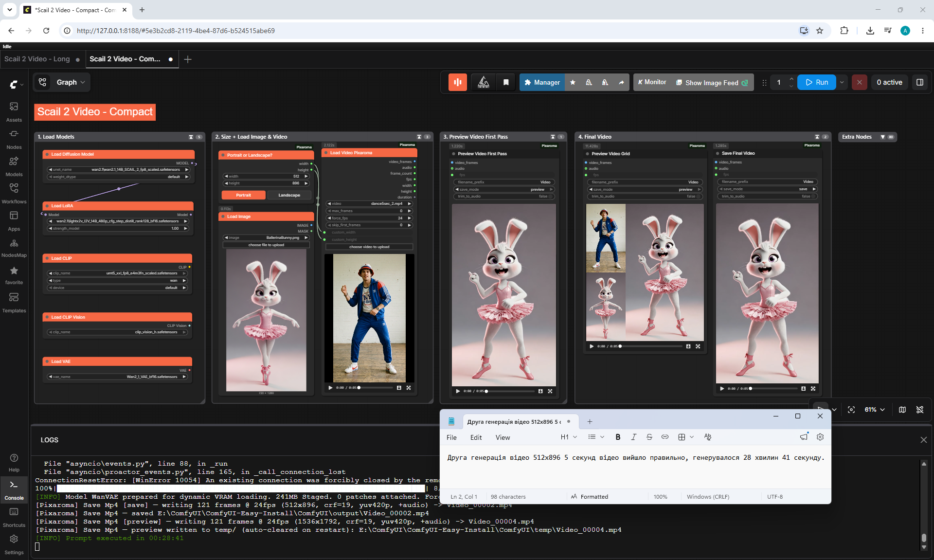934x560 pixels.
Task: Click the orange audio bars toolbar icon
Action: 458,82
